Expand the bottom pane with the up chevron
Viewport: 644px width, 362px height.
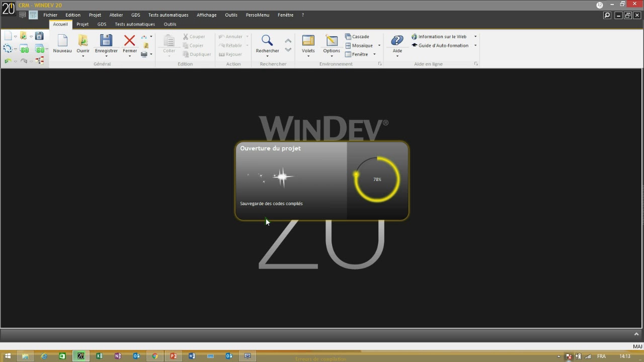[x=636, y=334]
